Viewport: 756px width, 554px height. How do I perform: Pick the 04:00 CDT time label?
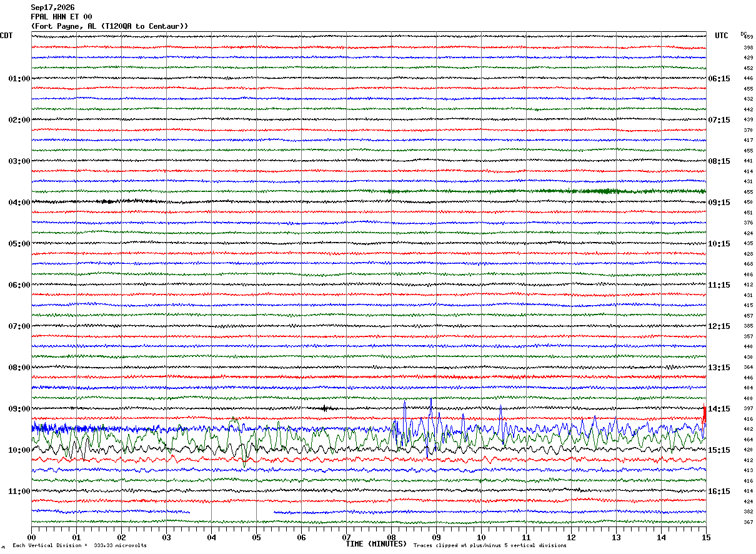[x=19, y=203]
